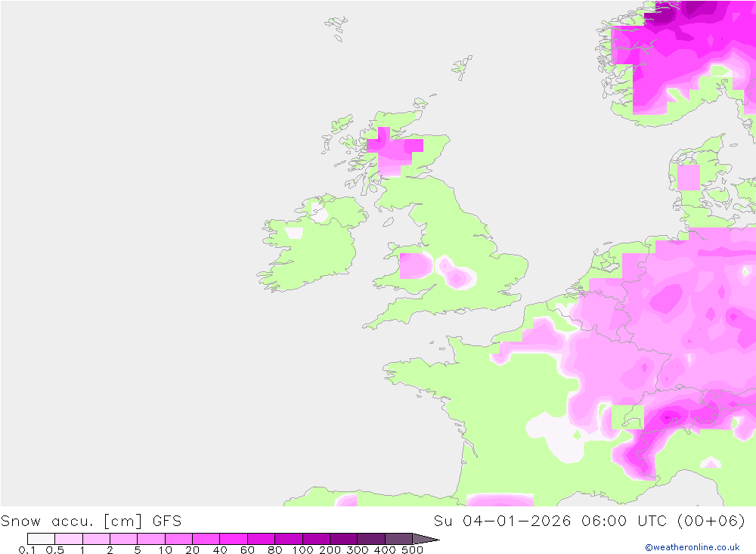Screen dimensions: 756x554
Task: Click the pink square over Denmark
Action: click(689, 178)
